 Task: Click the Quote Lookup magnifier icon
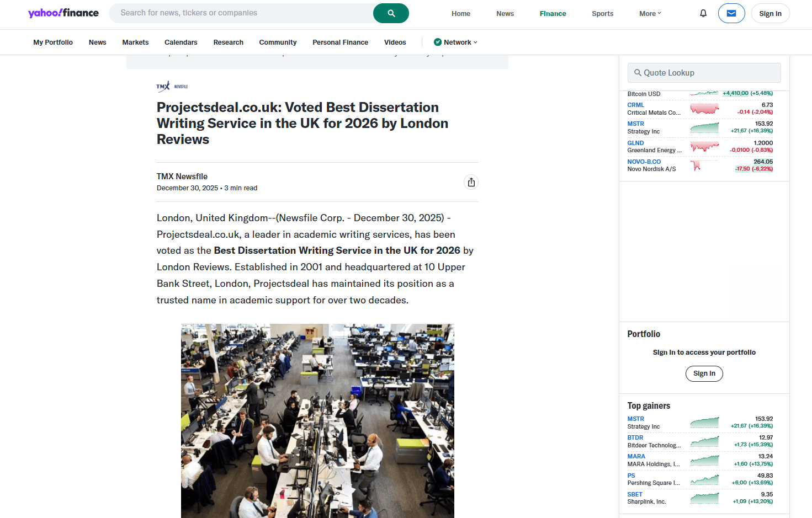638,73
